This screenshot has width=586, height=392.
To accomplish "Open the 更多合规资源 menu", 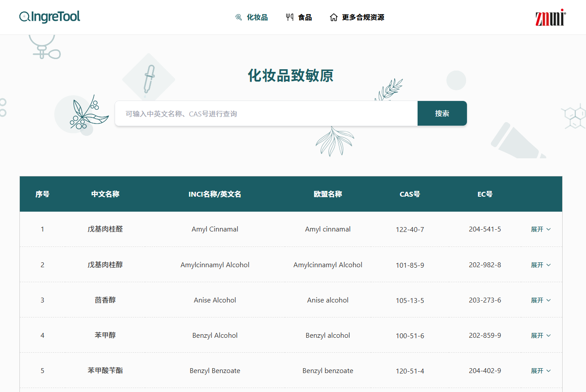I will click(363, 18).
